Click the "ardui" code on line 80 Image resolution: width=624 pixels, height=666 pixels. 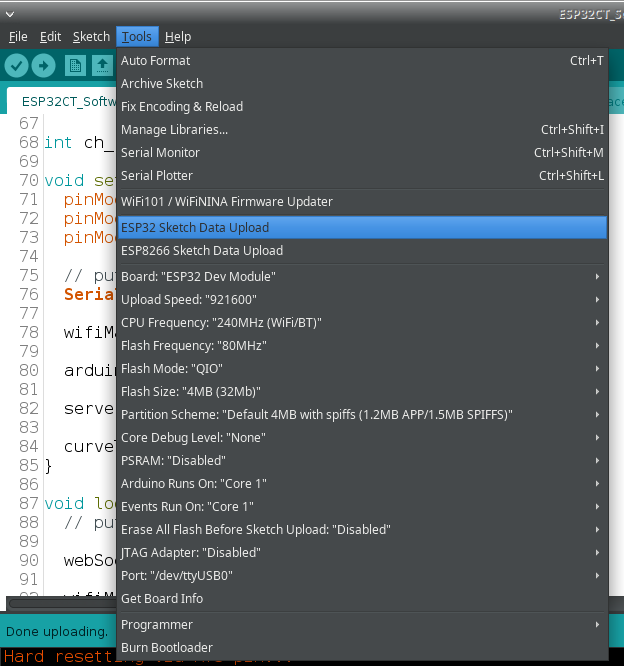point(90,370)
